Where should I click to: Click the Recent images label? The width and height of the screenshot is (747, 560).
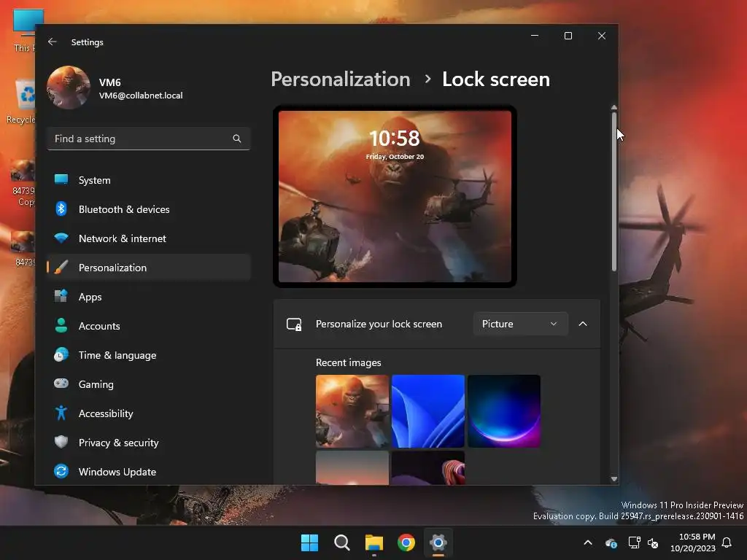(x=348, y=362)
